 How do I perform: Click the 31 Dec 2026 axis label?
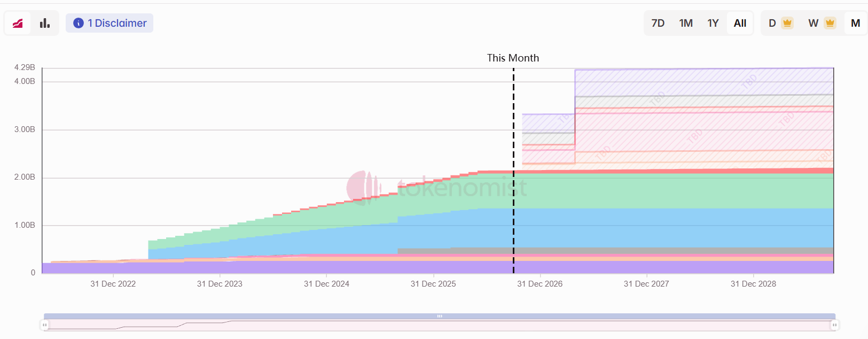coord(539,284)
